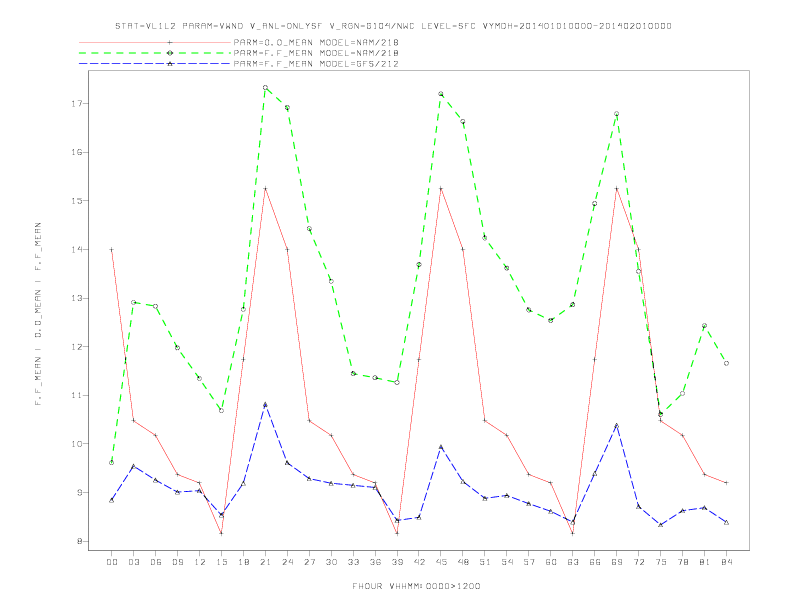
Task: Click y-axis tick label 9
Action: click(79, 492)
